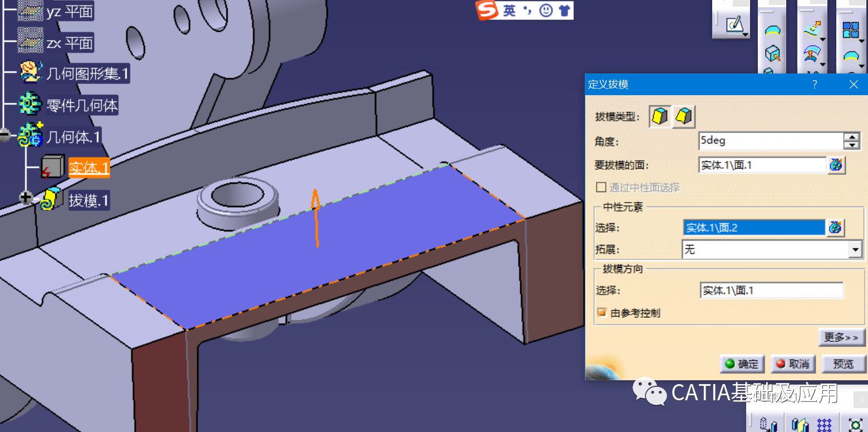Click the 取消 button
The image size is (868, 432).
[793, 364]
